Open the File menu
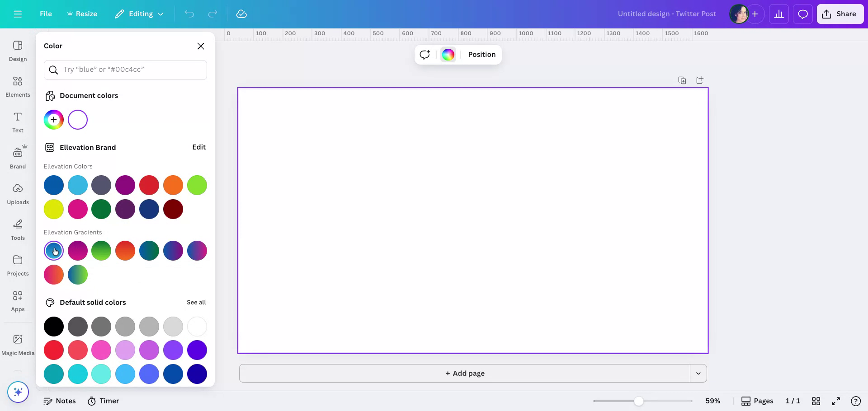Screen dimensions: 868x411 (45, 14)
